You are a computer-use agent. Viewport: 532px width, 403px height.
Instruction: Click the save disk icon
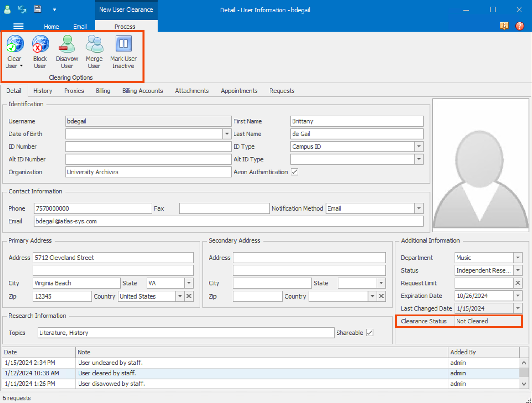pos(38,9)
